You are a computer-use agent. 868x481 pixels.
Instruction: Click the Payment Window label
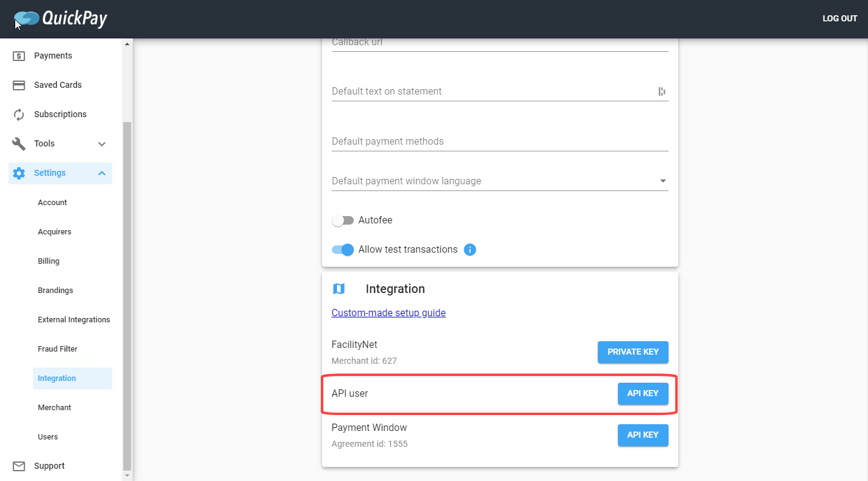tap(369, 427)
